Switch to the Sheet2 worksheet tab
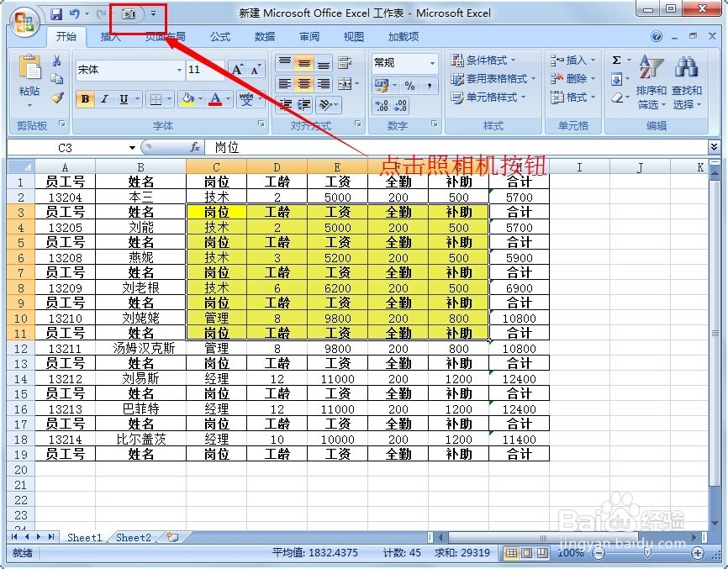728x569 pixels. point(133,536)
